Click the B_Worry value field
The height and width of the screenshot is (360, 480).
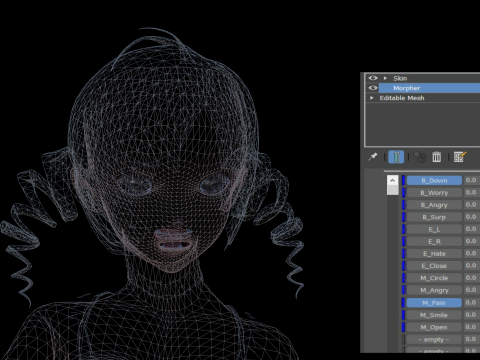(472, 193)
